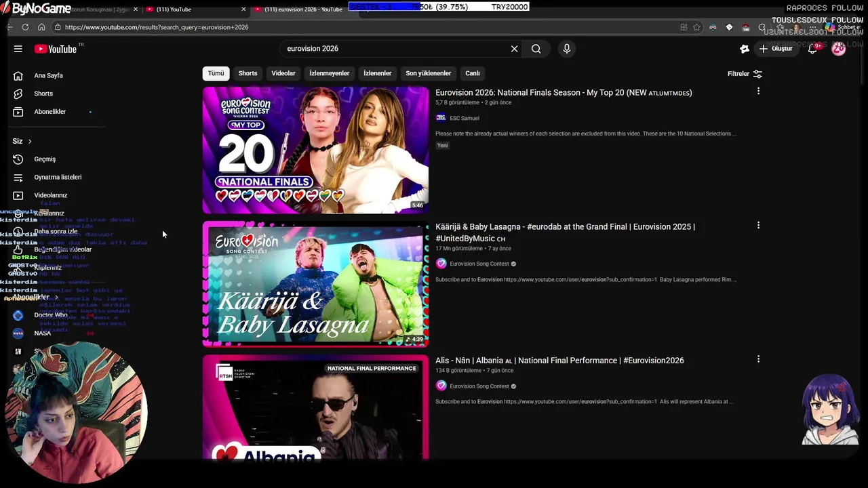Click the white tag-shaped extension icon

click(729, 27)
